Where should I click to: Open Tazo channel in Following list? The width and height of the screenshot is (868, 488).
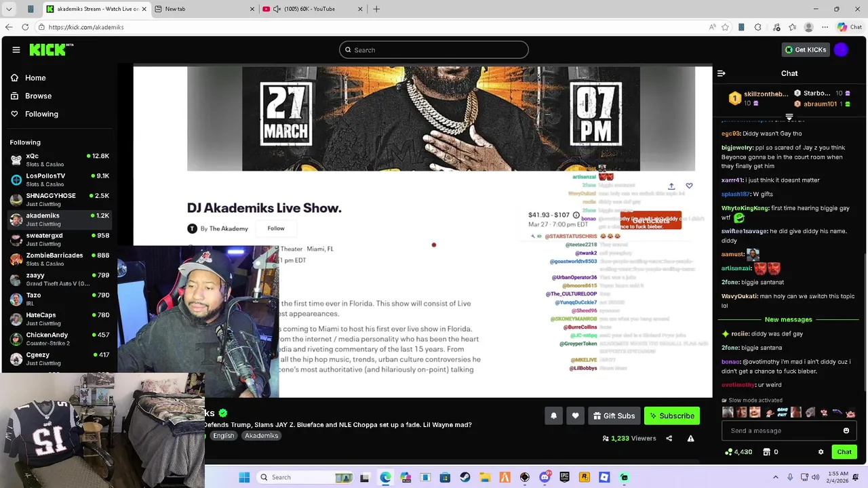pyautogui.click(x=60, y=299)
